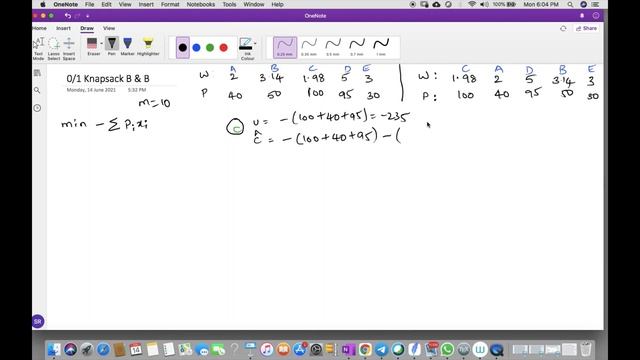The height and width of the screenshot is (360, 640).
Task: Open the feedback smiley icon
Action: pyautogui.click(x=596, y=16)
